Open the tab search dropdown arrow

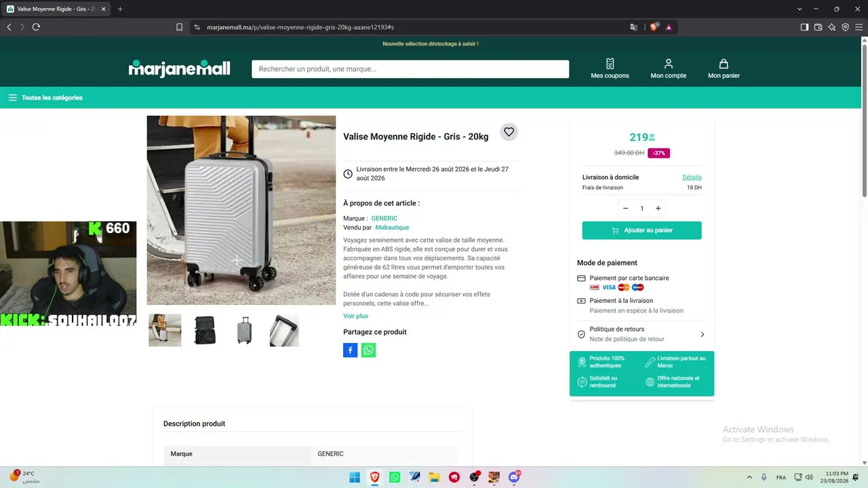(800, 9)
